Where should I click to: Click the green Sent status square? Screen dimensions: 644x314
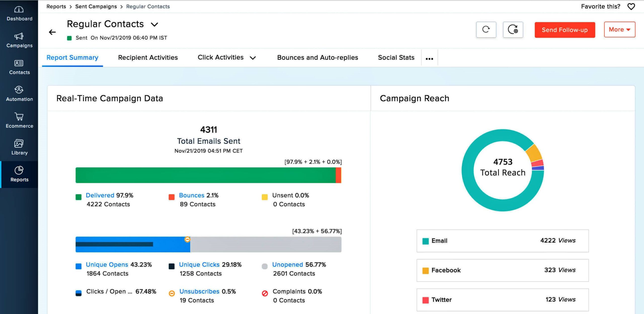(69, 38)
